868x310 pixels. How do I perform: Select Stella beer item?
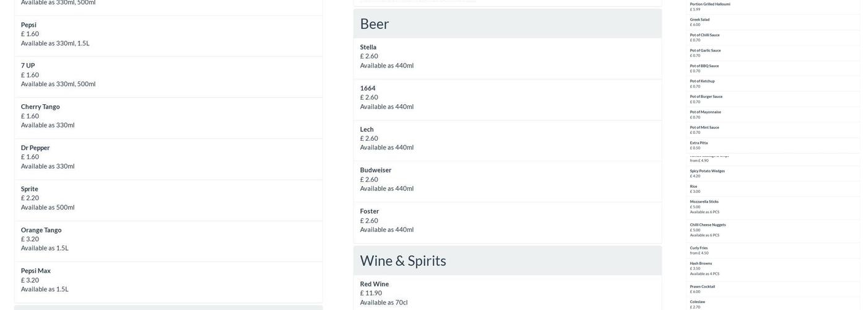[x=368, y=47]
